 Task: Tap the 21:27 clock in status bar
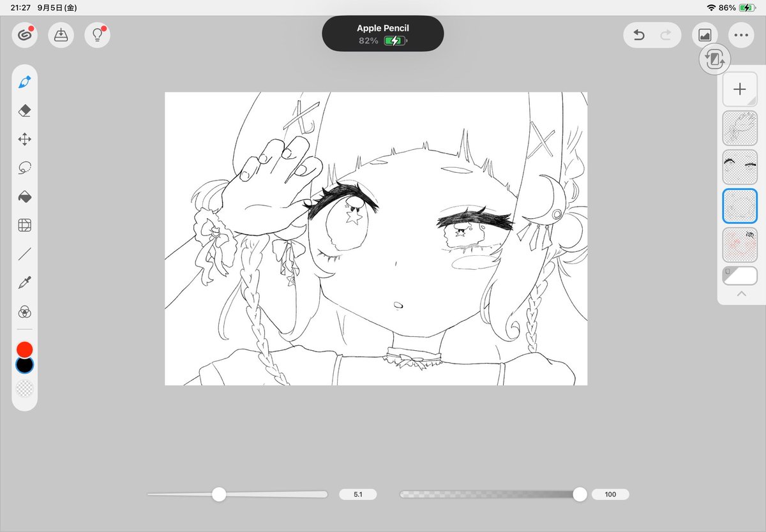[x=20, y=8]
